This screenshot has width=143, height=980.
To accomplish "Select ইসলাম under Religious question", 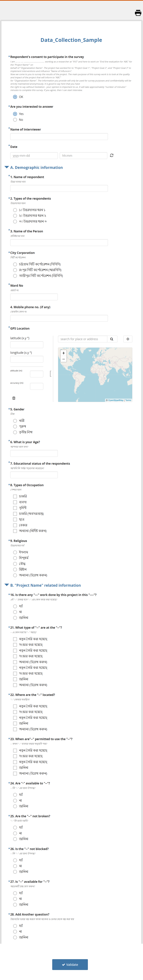I will click(x=15, y=552).
